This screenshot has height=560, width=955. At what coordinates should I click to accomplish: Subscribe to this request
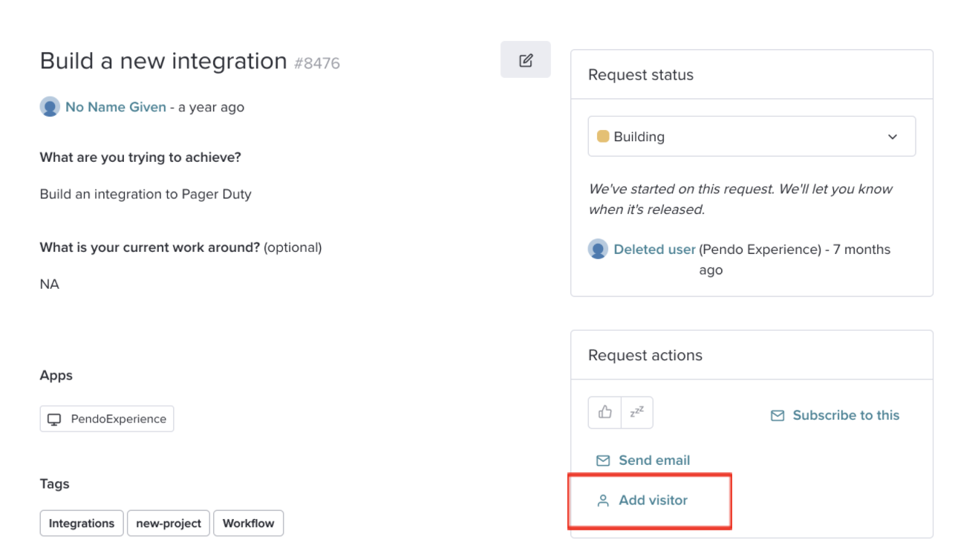pyautogui.click(x=835, y=415)
